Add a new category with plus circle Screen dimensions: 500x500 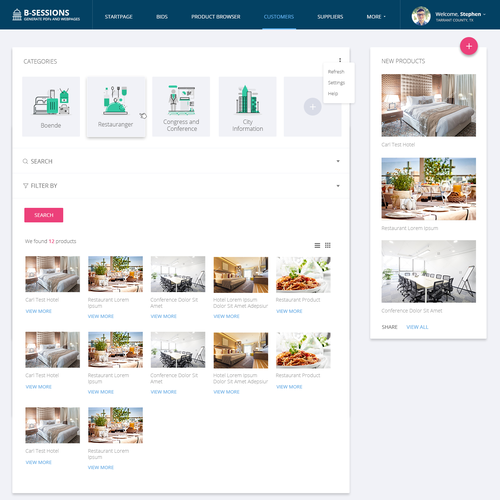[312, 107]
